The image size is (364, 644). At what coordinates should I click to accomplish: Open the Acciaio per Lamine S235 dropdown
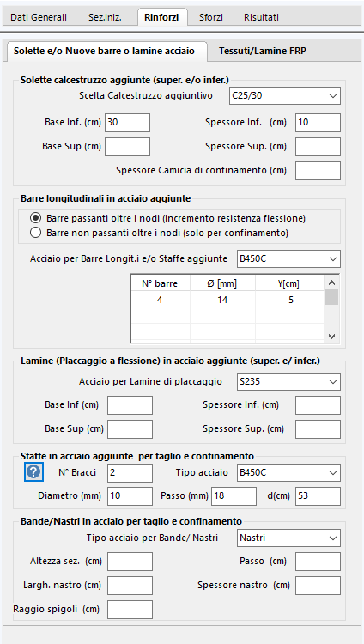pyautogui.click(x=288, y=381)
